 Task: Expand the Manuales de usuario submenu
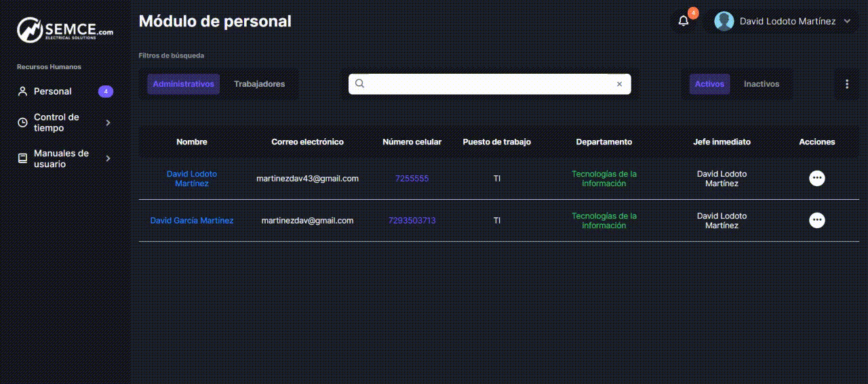coord(108,158)
